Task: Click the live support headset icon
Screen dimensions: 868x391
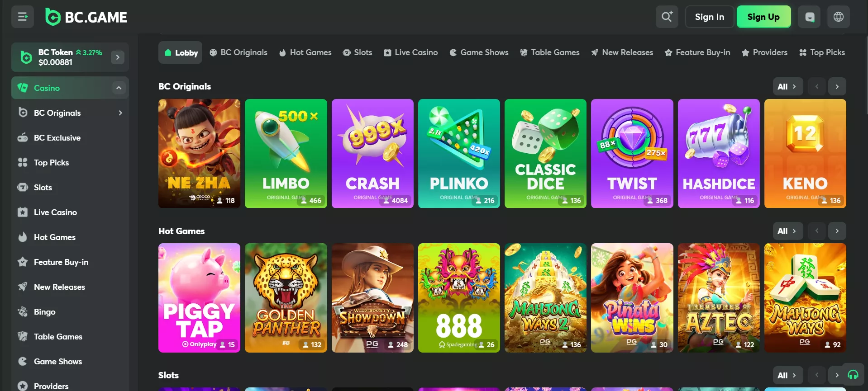Action: 853,375
